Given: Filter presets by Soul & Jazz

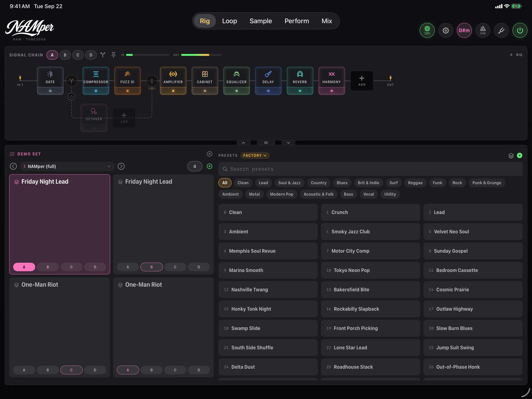Looking at the screenshot, I should click(x=289, y=183).
